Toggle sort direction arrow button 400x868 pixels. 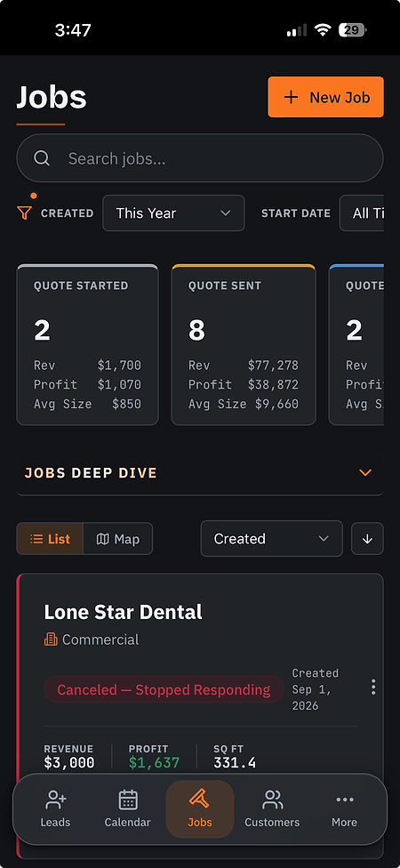pyautogui.click(x=367, y=539)
